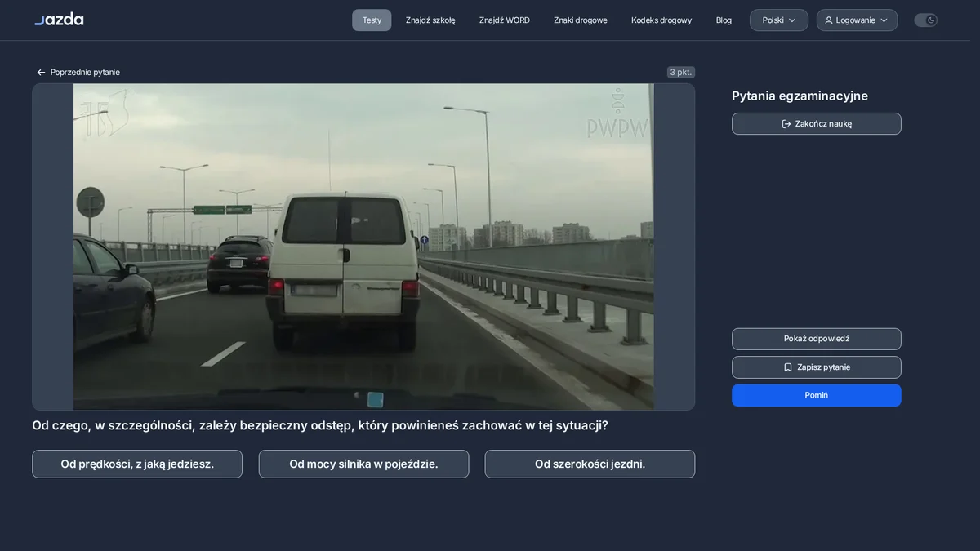Open the Polski language dropdown
Screen dimensions: 980x551
click(779, 20)
